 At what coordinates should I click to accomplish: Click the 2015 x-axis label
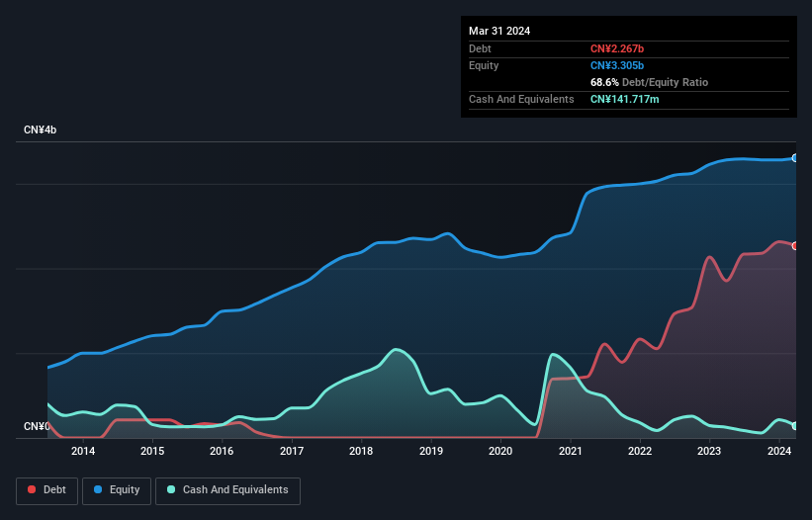tap(152, 451)
